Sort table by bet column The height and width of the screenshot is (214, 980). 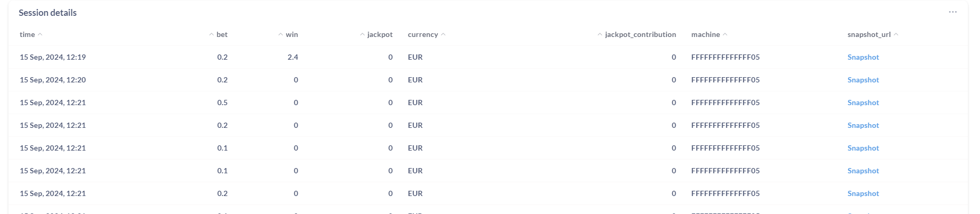[x=222, y=35]
